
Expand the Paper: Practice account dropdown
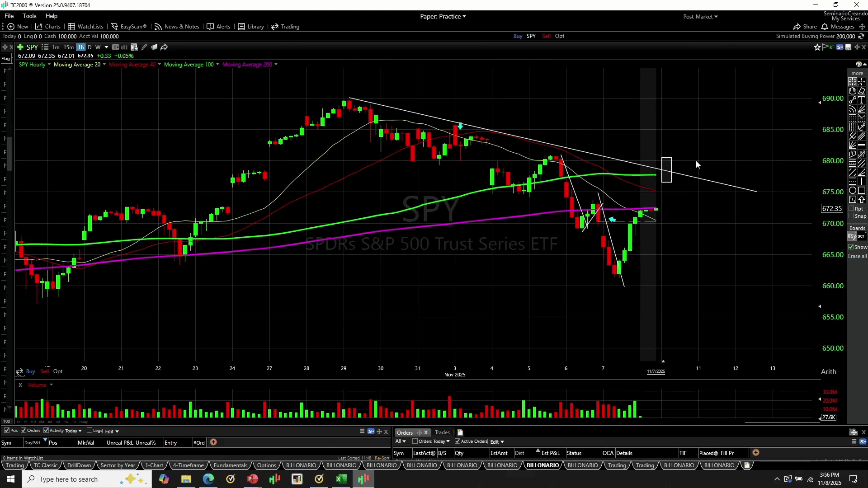443,16
